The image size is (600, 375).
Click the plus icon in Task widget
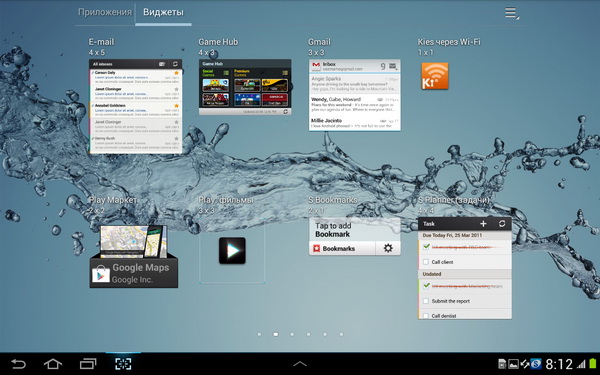(x=483, y=224)
